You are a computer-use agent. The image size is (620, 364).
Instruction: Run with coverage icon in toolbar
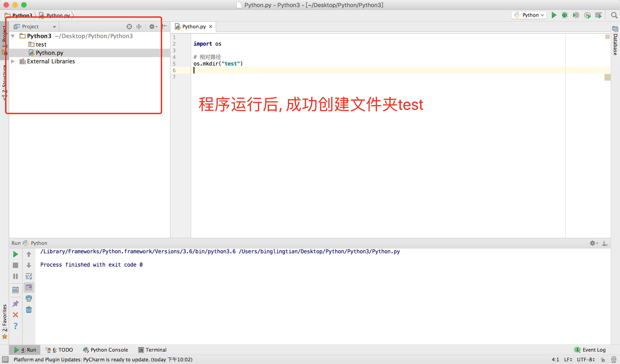(576, 15)
